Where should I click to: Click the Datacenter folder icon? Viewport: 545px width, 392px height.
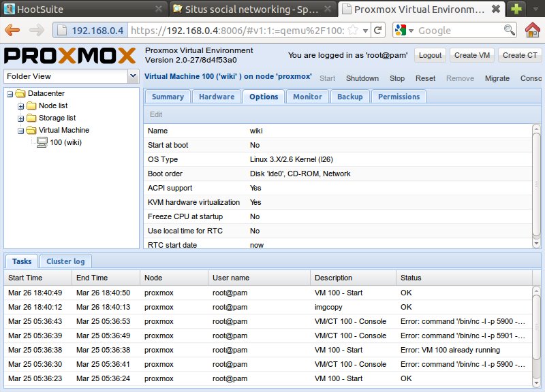coord(20,93)
